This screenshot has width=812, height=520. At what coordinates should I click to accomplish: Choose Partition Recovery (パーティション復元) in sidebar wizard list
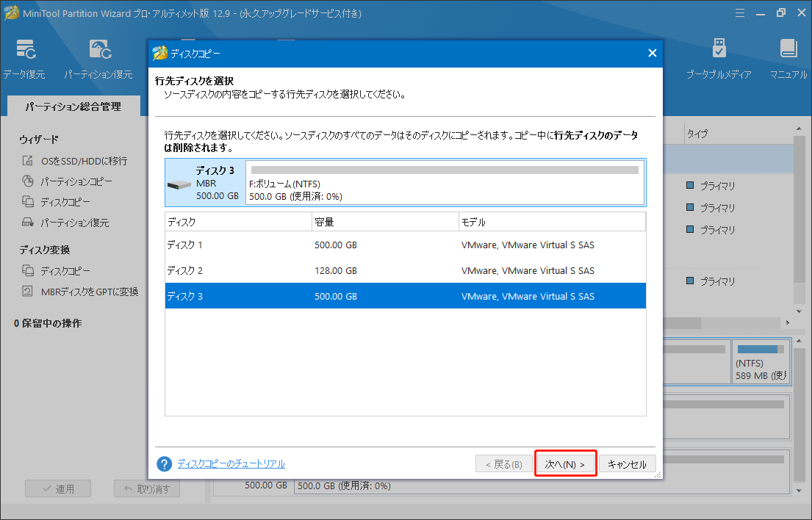[x=65, y=223]
